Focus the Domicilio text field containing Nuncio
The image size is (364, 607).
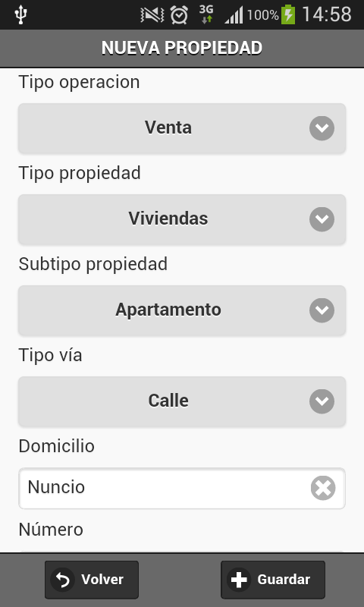click(x=182, y=488)
